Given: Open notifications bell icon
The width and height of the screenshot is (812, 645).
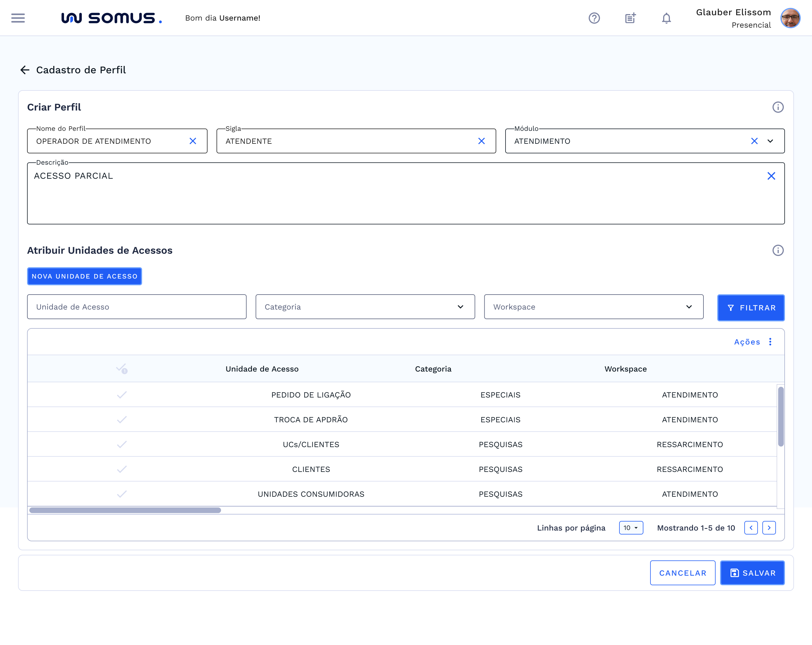Looking at the screenshot, I should pos(666,18).
